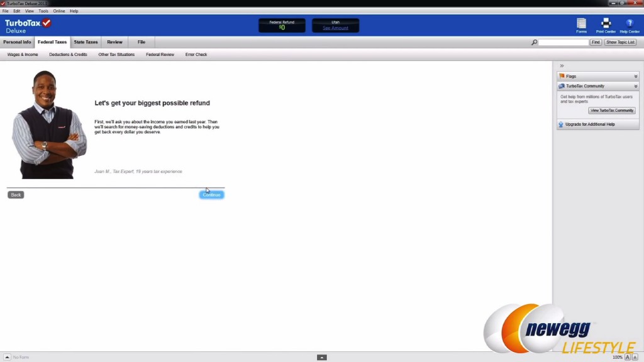This screenshot has width=644, height=362.
Task: Click the Flags orange flag icon
Action: (x=562, y=76)
